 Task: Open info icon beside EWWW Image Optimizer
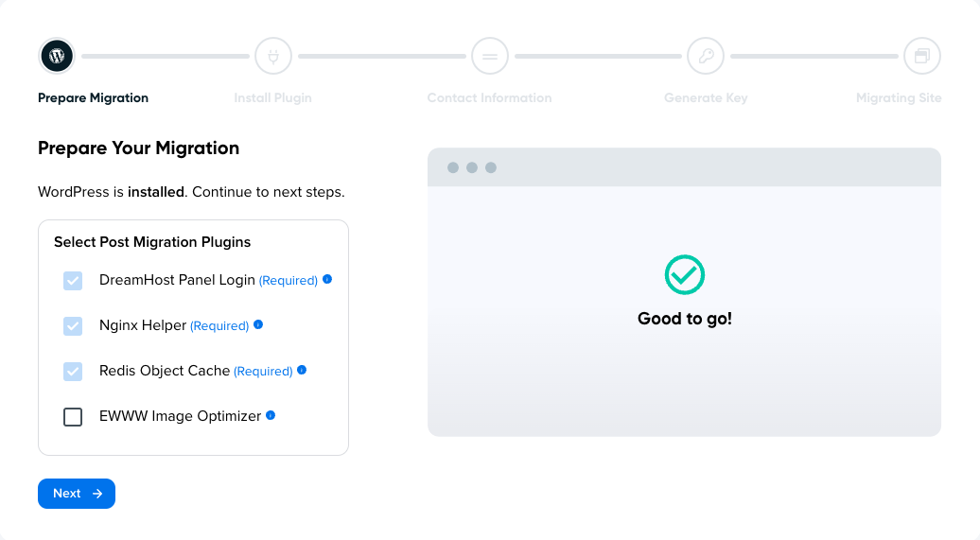coord(271,415)
